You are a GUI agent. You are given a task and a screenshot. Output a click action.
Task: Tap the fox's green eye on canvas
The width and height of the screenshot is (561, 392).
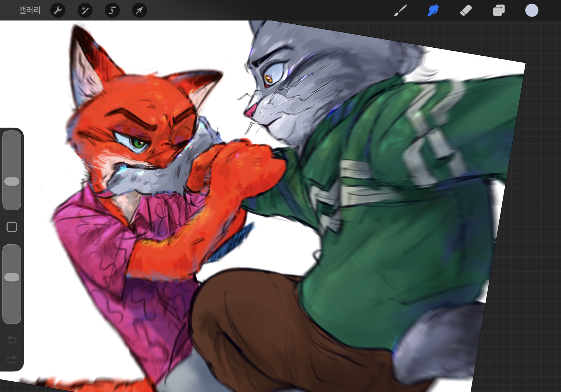pyautogui.click(x=139, y=143)
